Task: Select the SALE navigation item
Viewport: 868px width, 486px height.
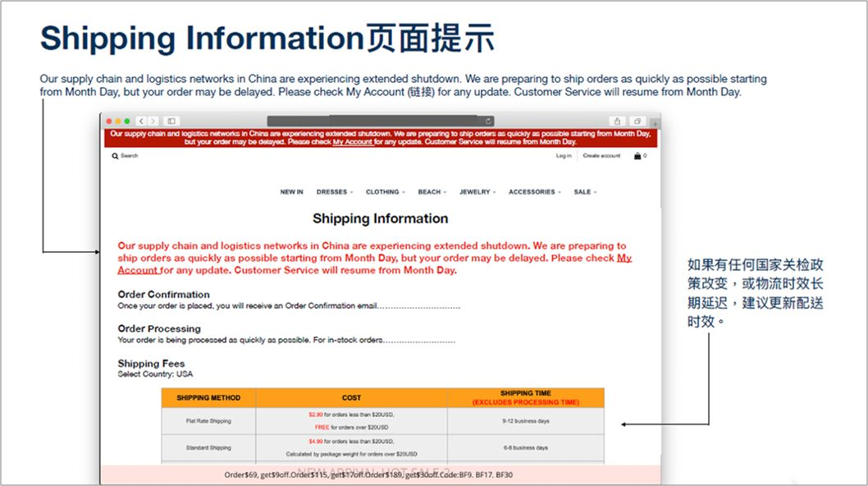Action: pyautogui.click(x=582, y=191)
